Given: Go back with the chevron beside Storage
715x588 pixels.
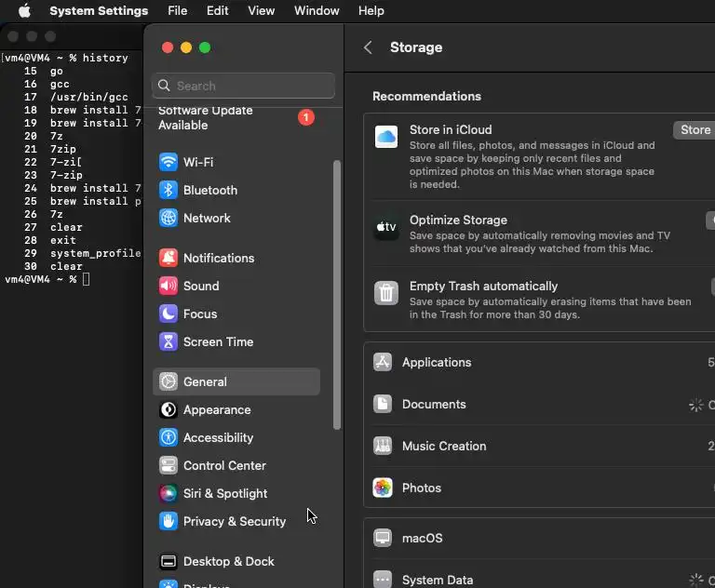Looking at the screenshot, I should click(x=369, y=47).
